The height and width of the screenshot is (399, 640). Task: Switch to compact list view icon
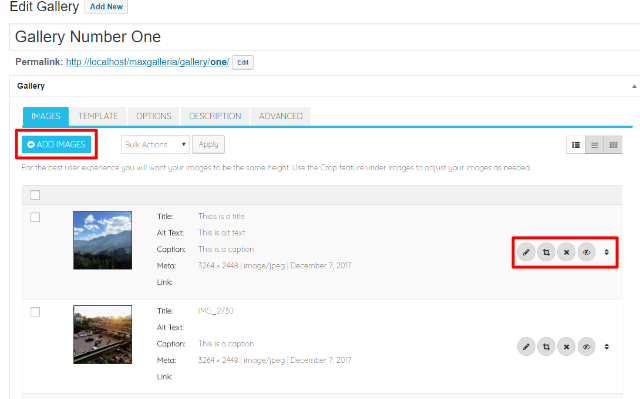[595, 145]
